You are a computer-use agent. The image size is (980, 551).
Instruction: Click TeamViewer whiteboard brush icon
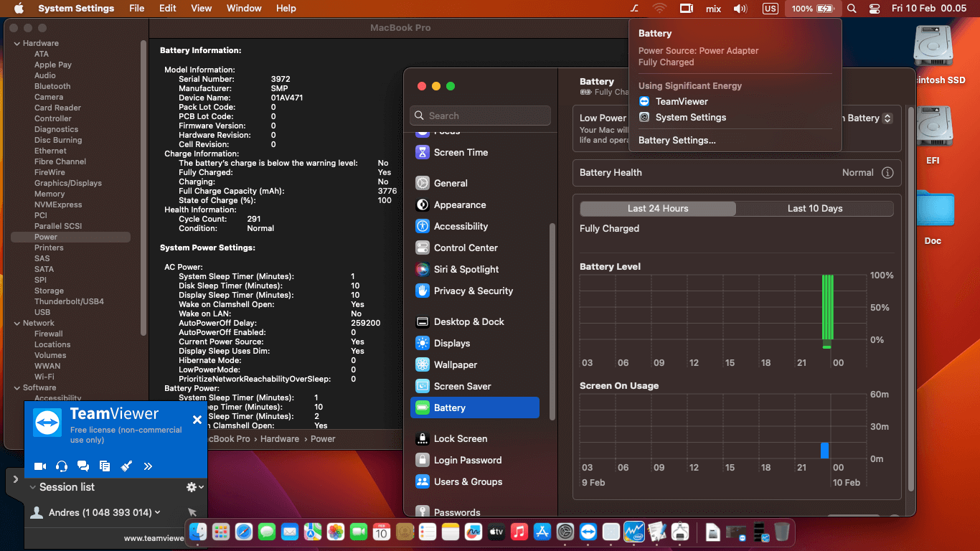(x=126, y=466)
